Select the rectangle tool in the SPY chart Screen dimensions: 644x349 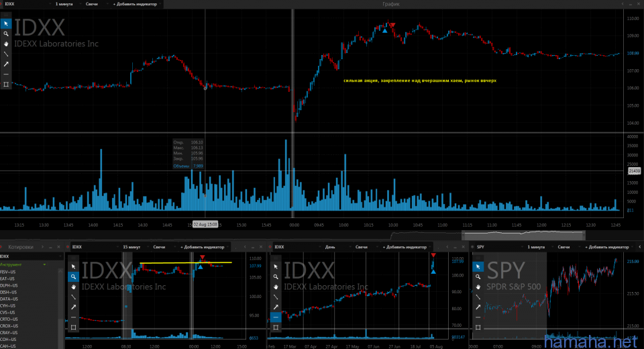[x=478, y=328]
